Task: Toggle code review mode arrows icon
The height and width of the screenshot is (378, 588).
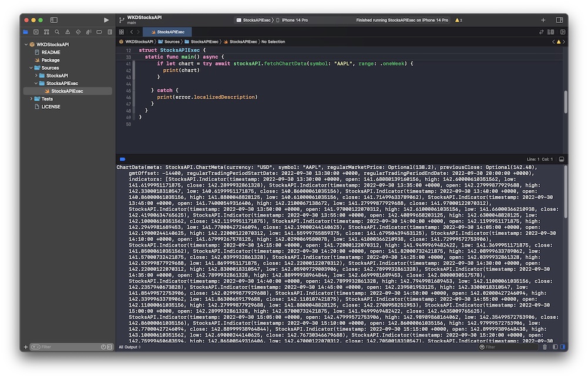Action: click(541, 32)
